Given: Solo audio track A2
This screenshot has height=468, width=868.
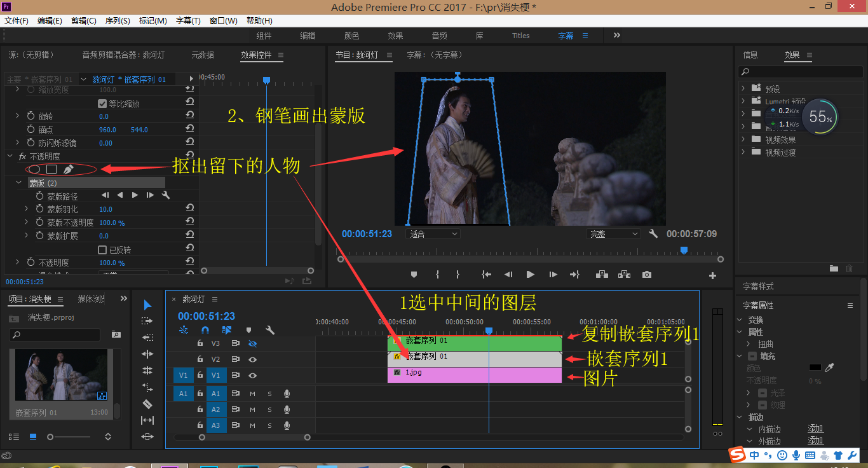Looking at the screenshot, I should pyautogui.click(x=269, y=410).
